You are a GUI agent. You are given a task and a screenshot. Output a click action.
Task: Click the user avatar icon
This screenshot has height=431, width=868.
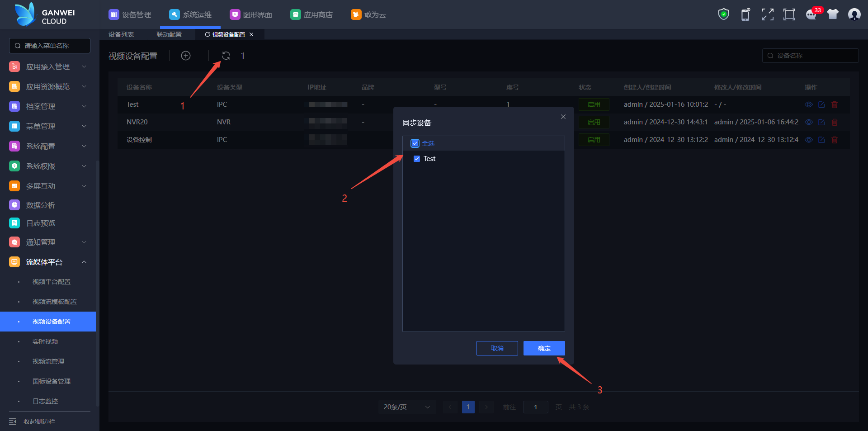[854, 14]
